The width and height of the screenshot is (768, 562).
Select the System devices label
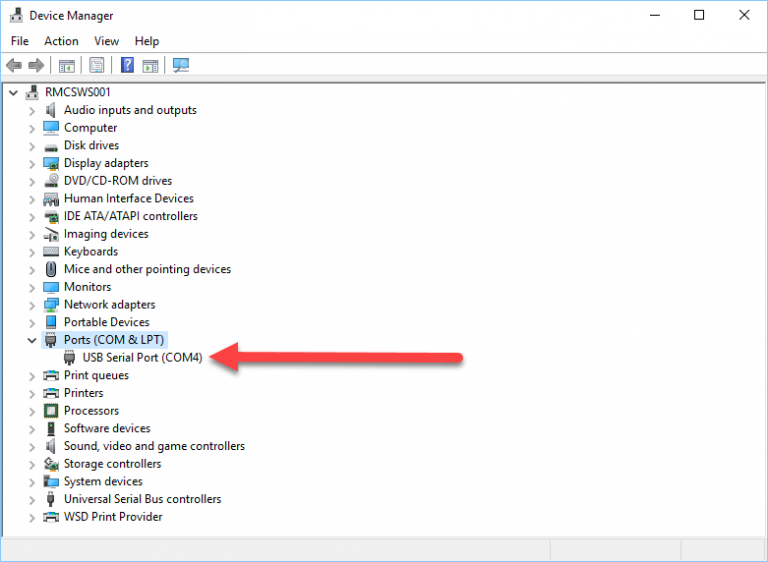[103, 481]
